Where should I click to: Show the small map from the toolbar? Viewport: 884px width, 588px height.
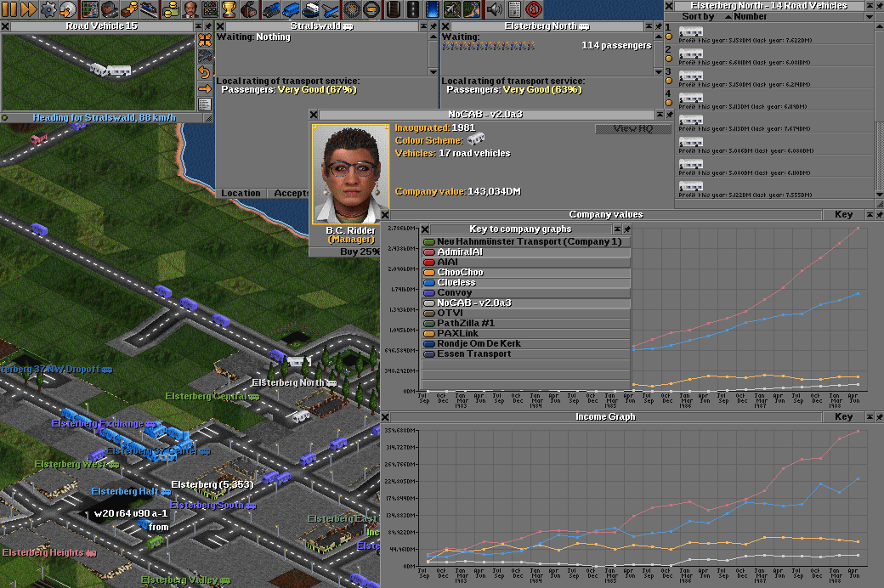(x=90, y=9)
